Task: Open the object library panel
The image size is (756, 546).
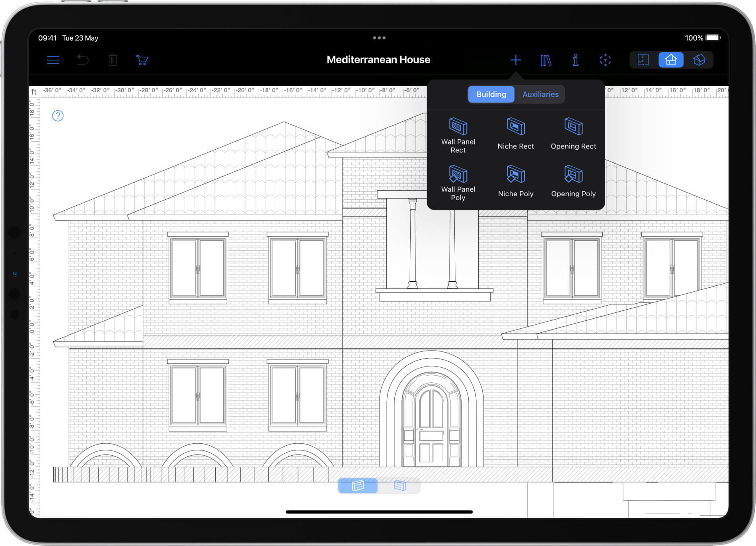Action: pyautogui.click(x=546, y=60)
